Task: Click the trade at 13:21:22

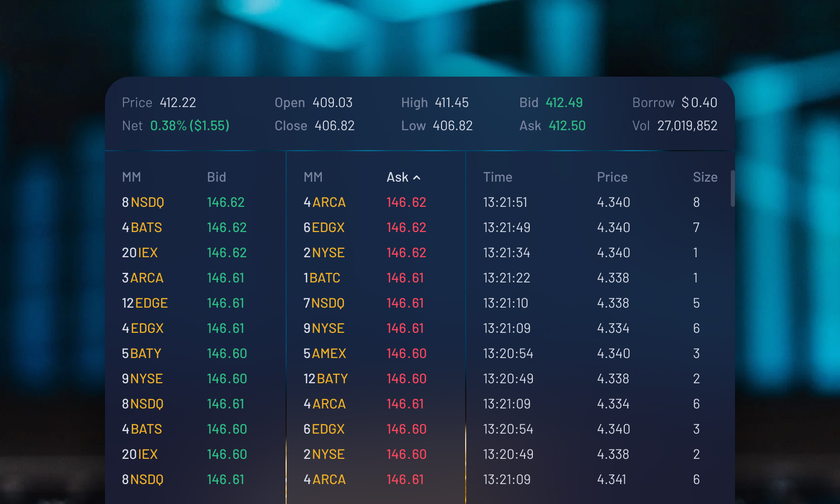Action: point(600,278)
